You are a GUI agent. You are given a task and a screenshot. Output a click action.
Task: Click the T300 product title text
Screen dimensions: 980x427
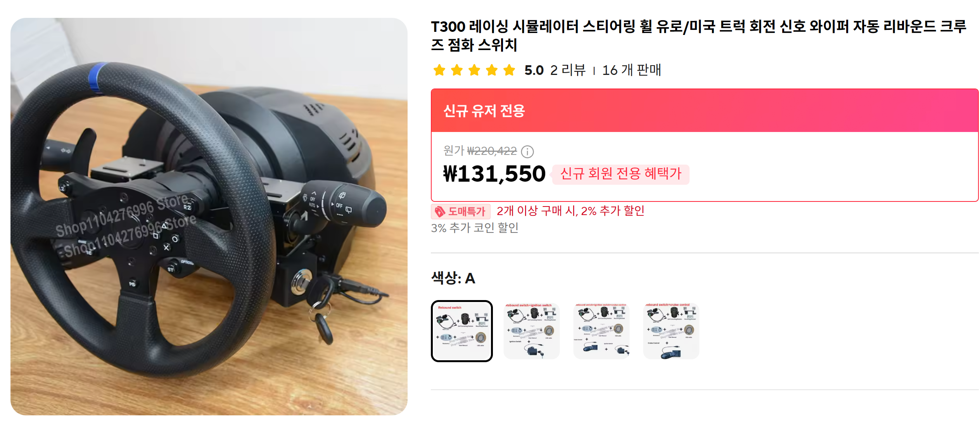tap(698, 35)
